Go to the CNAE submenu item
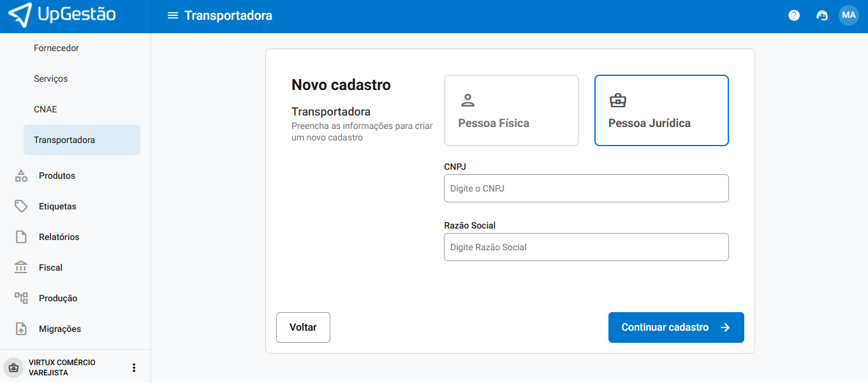The width and height of the screenshot is (868, 383). coord(45,109)
